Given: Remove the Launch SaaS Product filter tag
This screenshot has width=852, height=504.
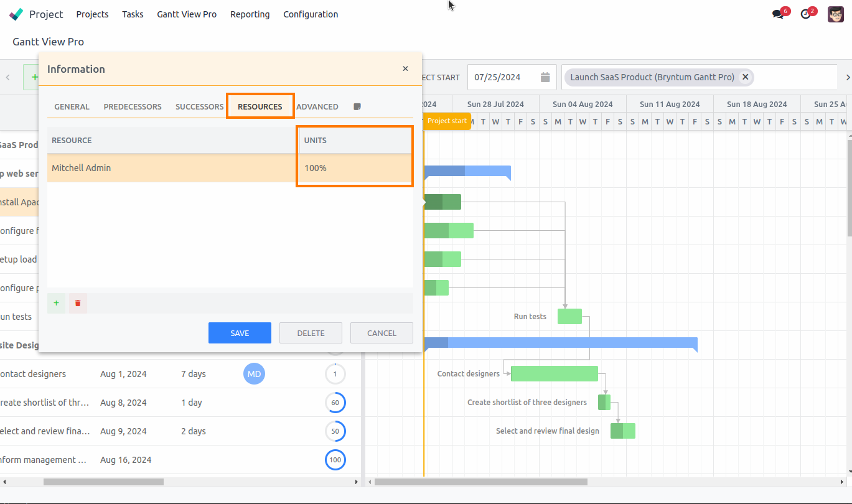Looking at the screenshot, I should coord(745,77).
